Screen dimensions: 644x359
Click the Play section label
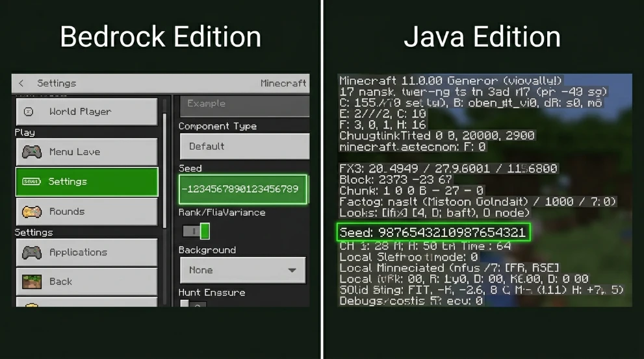coord(25,132)
